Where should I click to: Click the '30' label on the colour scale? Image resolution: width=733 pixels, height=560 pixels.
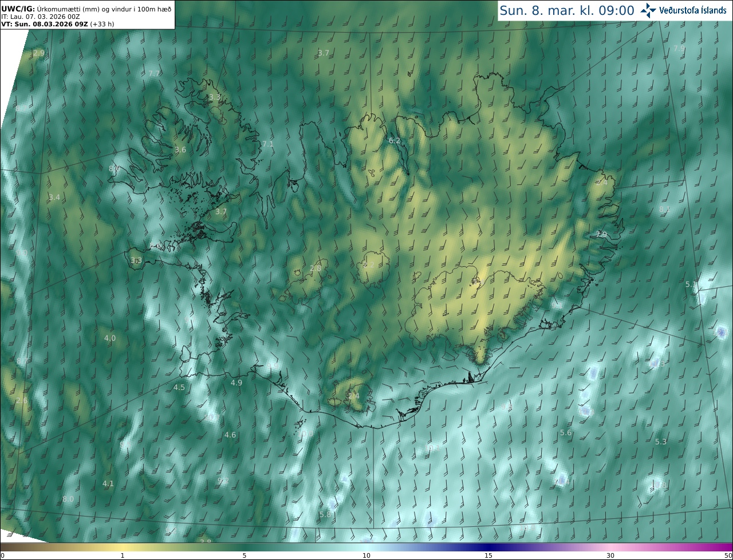[x=610, y=555]
